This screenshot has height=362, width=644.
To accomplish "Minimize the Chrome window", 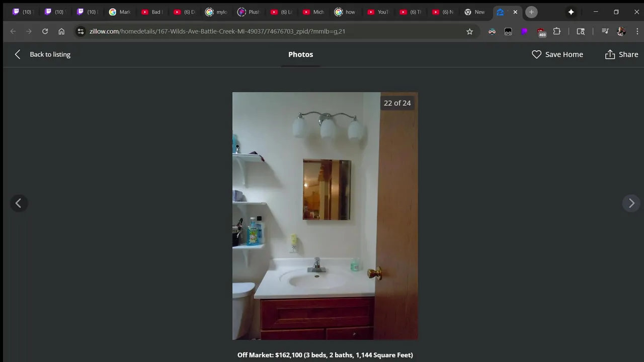I will point(596,12).
